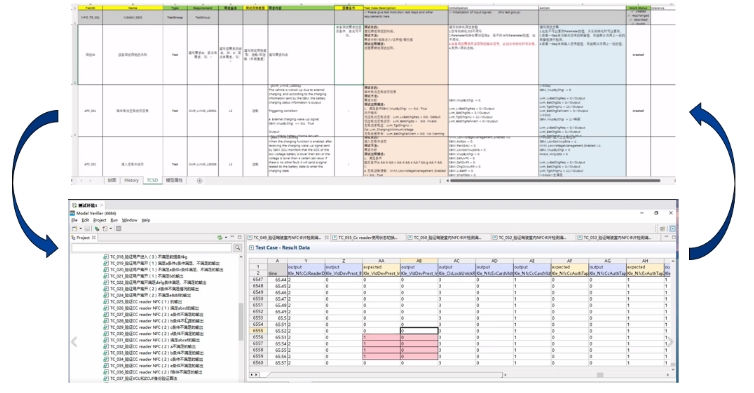This screenshot has width=754, height=393.
Task: Click the Project panel search input field
Action: coord(152,248)
